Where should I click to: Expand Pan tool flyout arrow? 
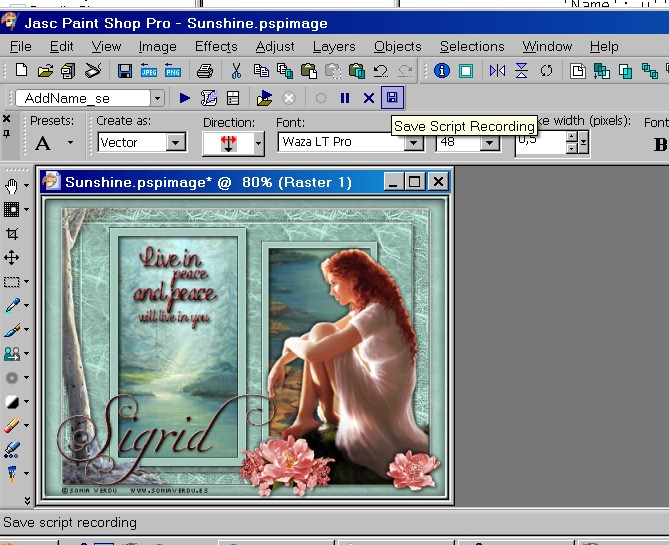[x=26, y=186]
